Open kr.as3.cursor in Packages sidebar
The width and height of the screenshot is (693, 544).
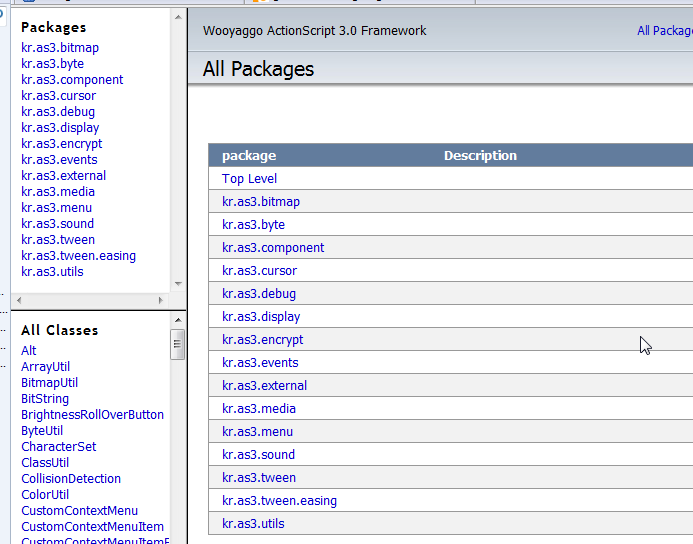pos(58,95)
